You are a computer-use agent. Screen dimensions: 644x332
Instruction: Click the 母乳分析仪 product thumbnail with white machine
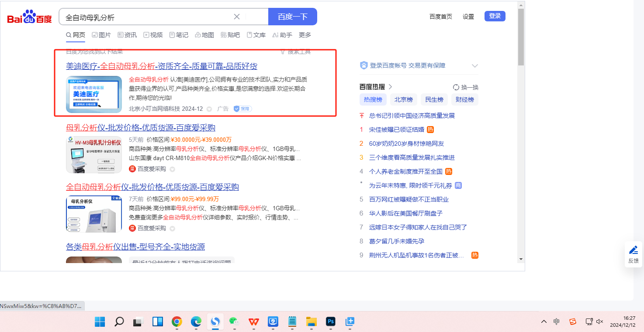tap(94, 214)
